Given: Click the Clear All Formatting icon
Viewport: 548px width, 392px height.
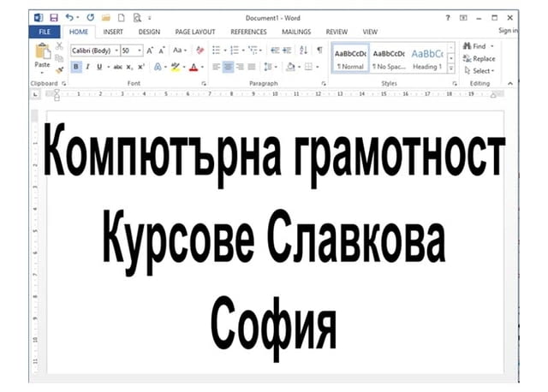Looking at the screenshot, I should pyautogui.click(x=200, y=50).
